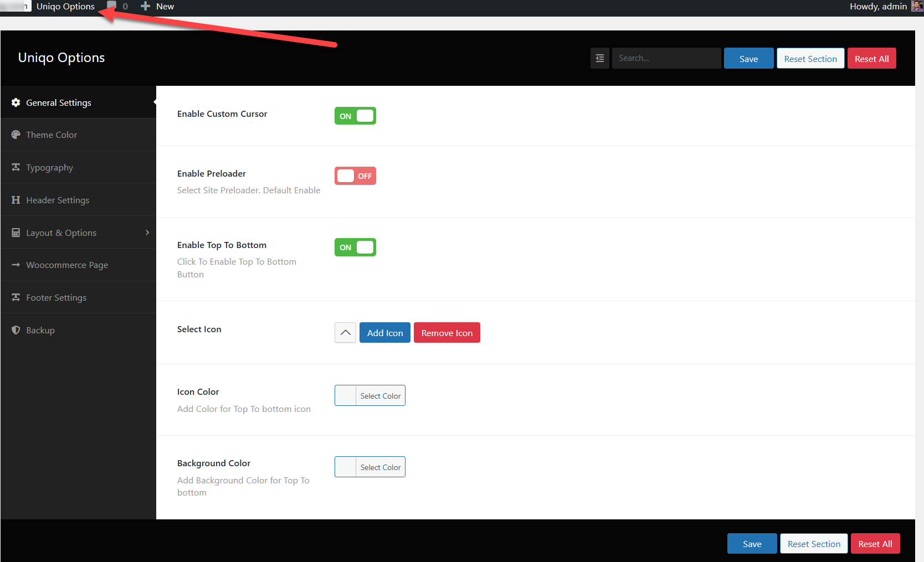
Task: Click the up-chevron icon preview box
Action: (345, 333)
